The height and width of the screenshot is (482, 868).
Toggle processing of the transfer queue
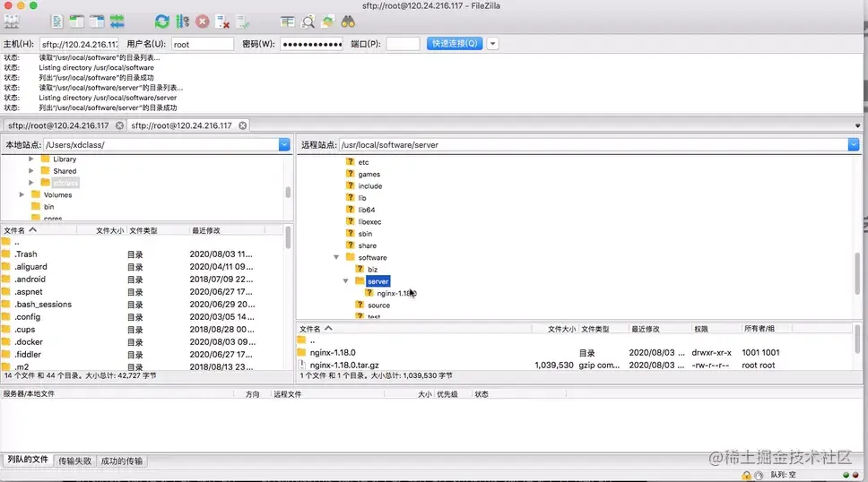coord(182,22)
